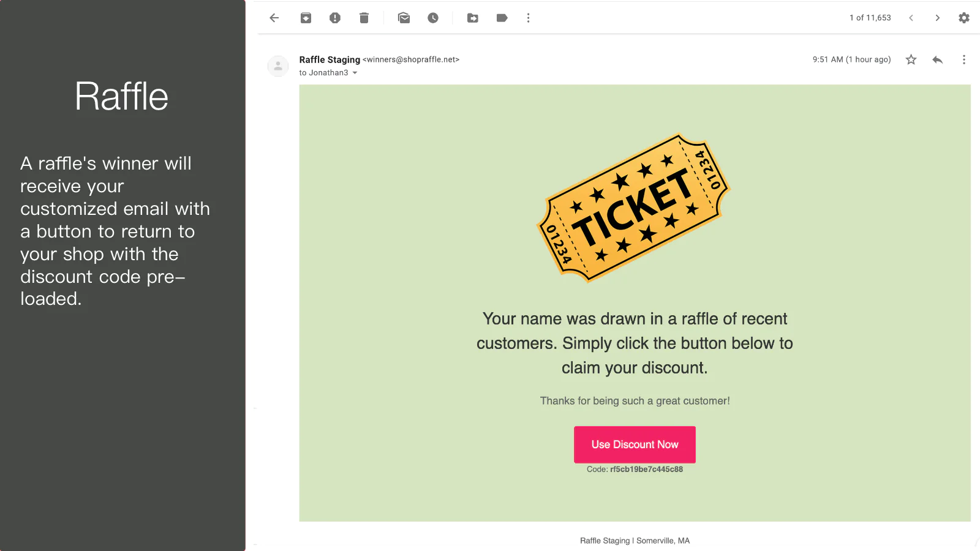Open message more actions menu

(964, 59)
